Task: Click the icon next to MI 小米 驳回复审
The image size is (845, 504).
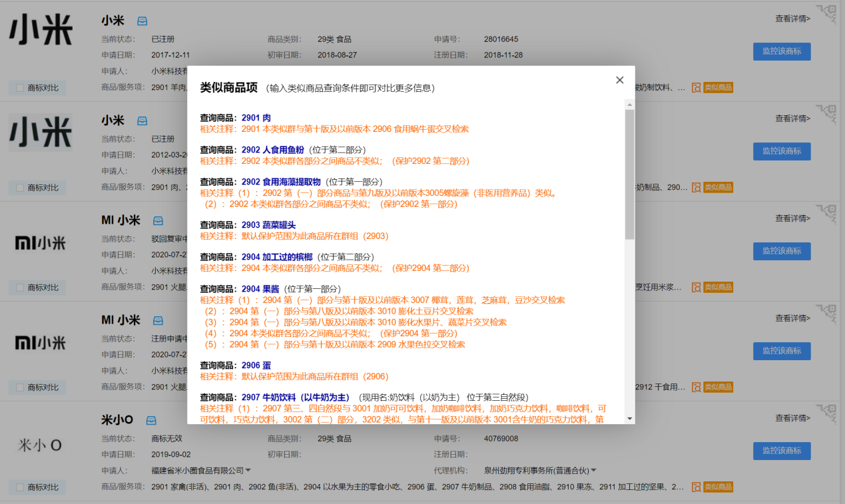Action: point(158,220)
